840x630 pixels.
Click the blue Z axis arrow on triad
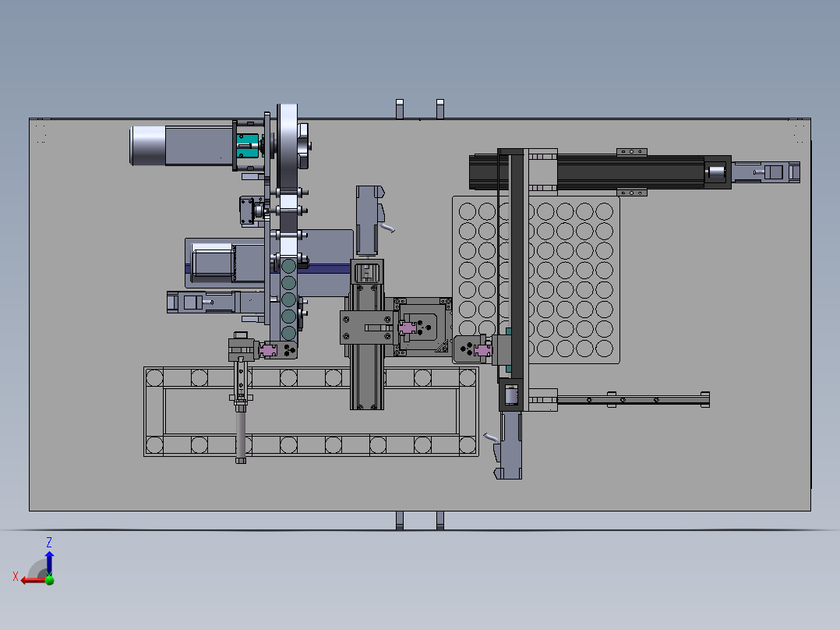[49, 563]
